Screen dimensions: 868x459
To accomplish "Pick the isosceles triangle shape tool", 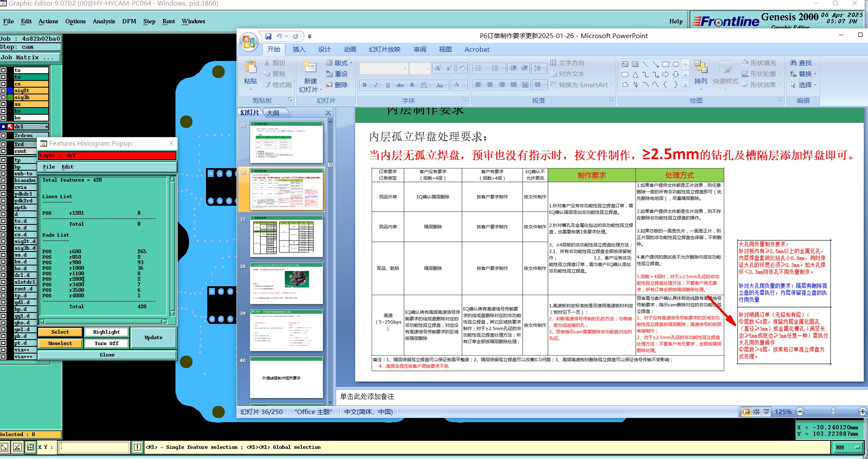I will (635, 75).
